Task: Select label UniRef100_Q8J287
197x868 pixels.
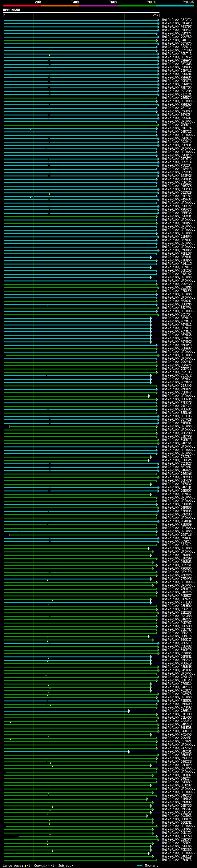Action: tap(177, 785)
